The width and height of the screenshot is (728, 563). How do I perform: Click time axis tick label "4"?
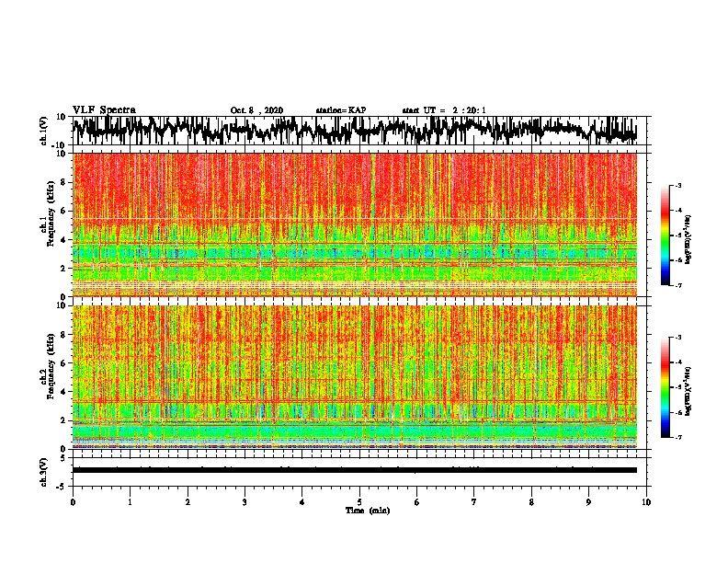pos(302,502)
